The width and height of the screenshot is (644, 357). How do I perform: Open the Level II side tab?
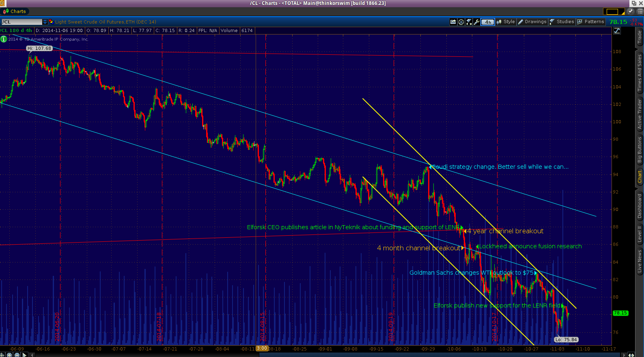point(640,234)
